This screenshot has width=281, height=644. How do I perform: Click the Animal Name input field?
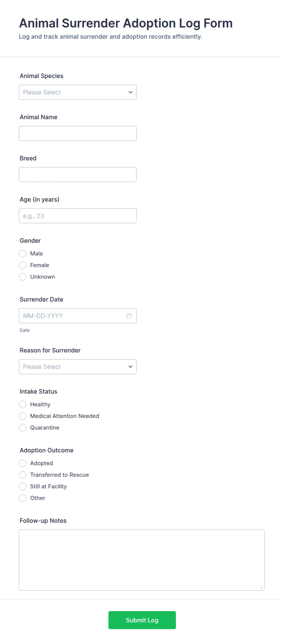pyautogui.click(x=77, y=133)
